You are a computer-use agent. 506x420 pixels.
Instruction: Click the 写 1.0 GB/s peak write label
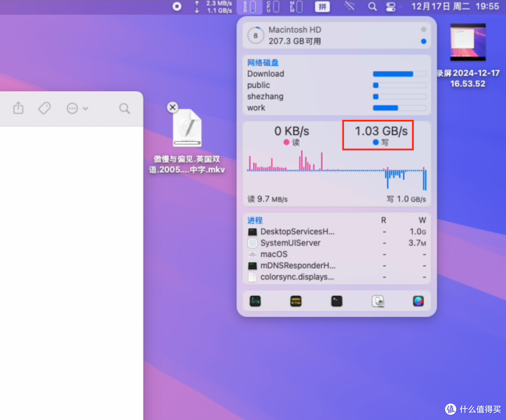[x=406, y=199]
